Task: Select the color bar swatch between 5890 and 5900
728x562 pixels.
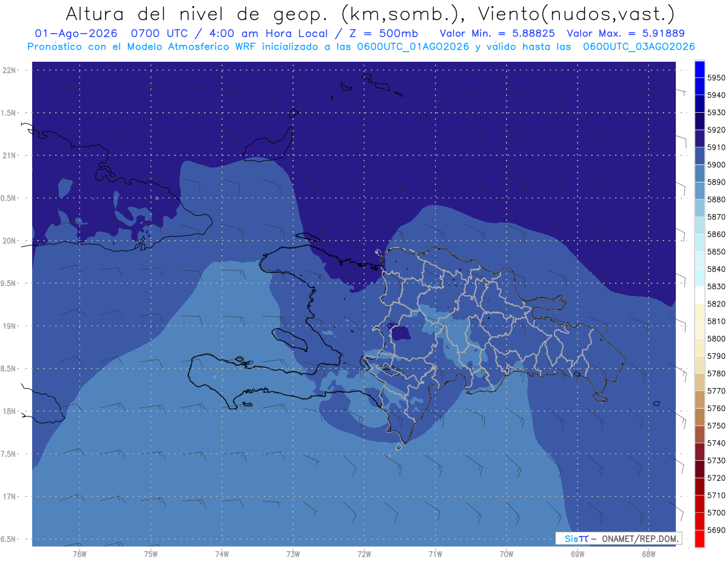Action: [699, 173]
